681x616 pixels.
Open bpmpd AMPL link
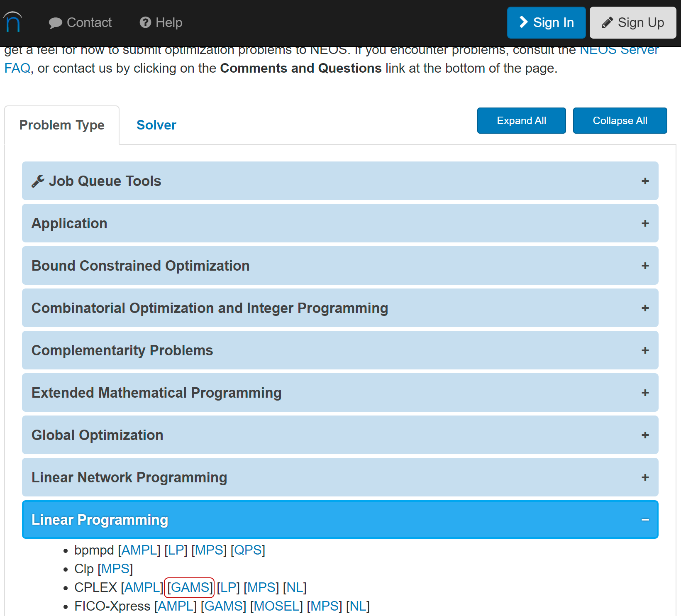[139, 550]
